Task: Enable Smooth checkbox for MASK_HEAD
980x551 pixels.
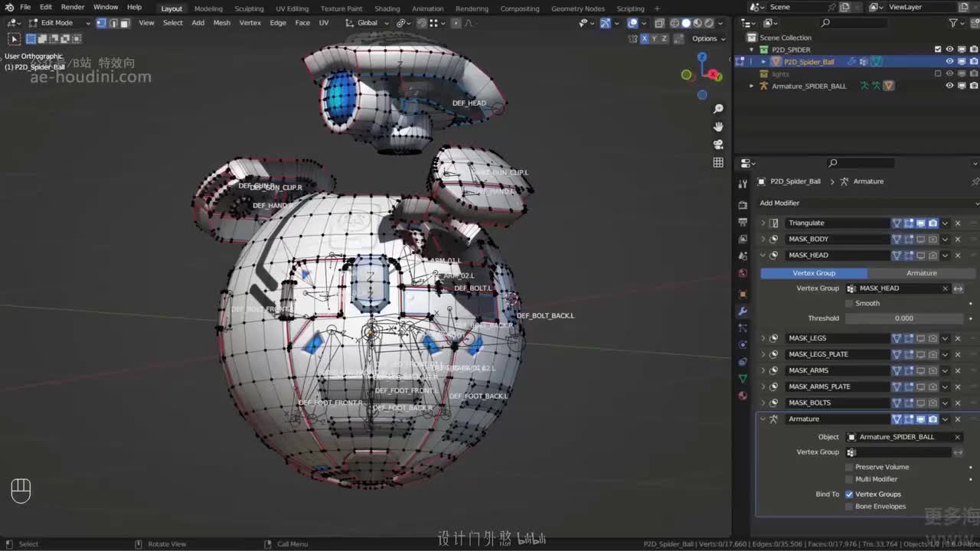Action: click(x=849, y=303)
